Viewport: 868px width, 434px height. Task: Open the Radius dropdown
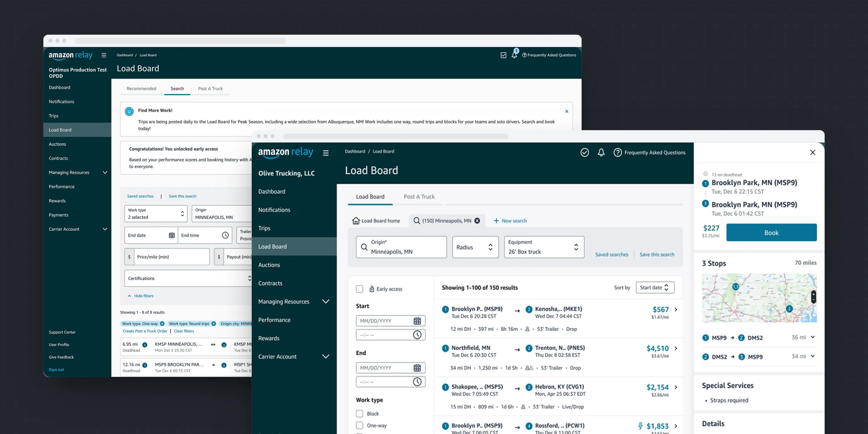(x=475, y=247)
